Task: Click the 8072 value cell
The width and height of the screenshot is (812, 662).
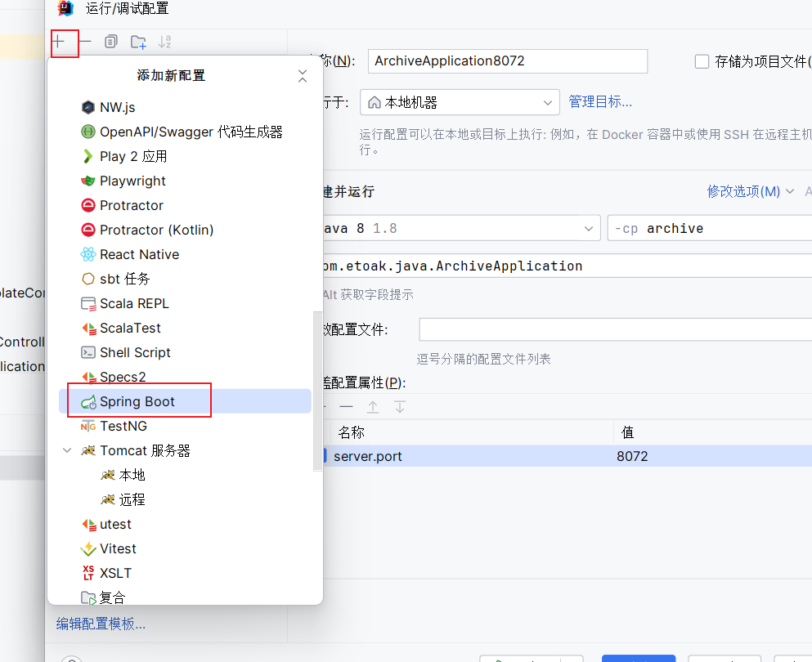Action: pos(713,457)
